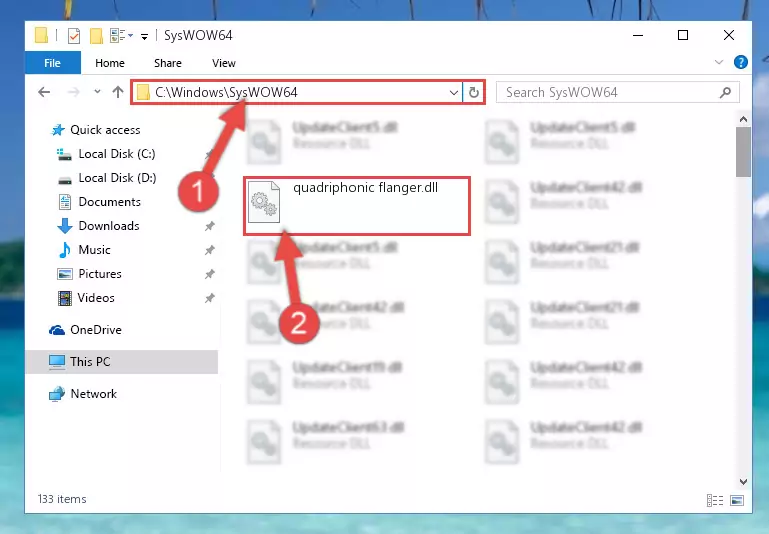Click the Videos film icon
This screenshot has width=769, height=534.
(65, 298)
